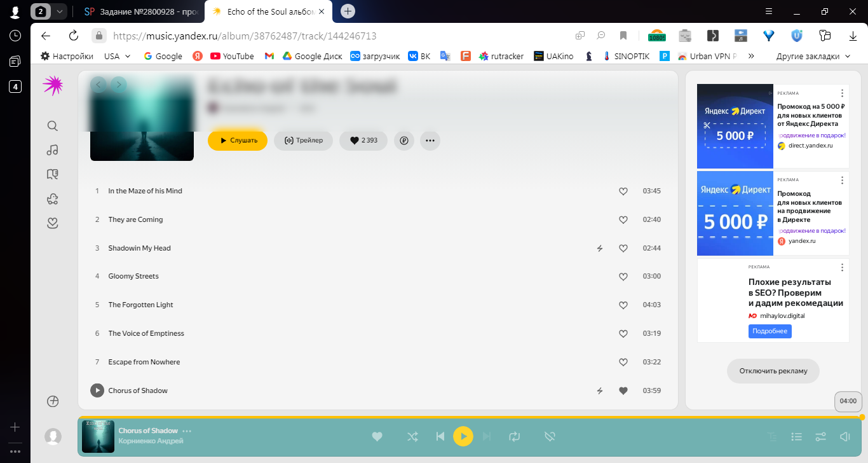This screenshot has height=463, width=868.
Task: Play Chorus of Shadow via row play icon
Action: (97, 390)
